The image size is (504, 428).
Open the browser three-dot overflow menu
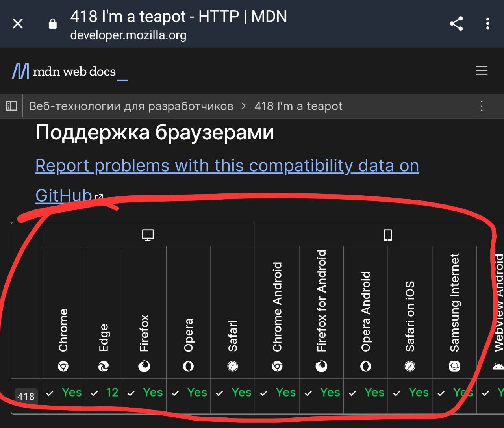[x=487, y=24]
